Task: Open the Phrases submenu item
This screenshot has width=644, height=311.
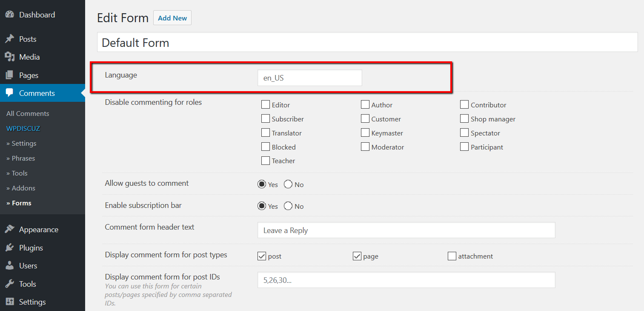Action: click(x=21, y=158)
